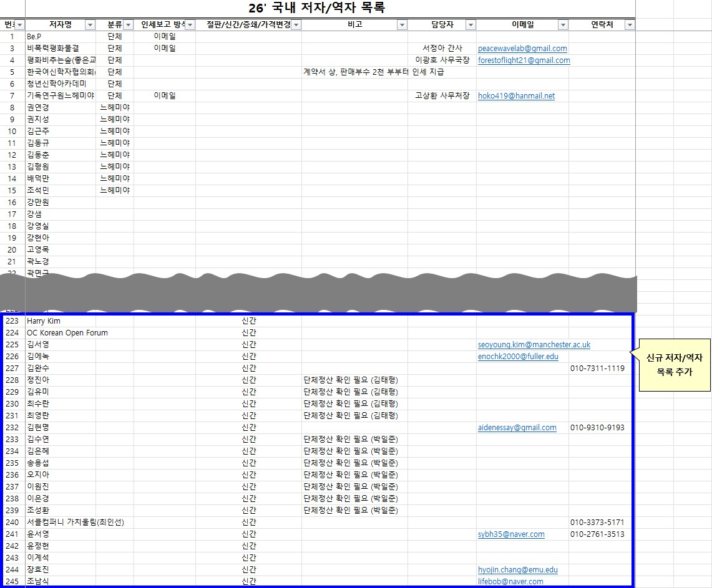This screenshot has height=588, width=712.
Task: Select the 신간 cell in 조성환 row
Action: 249,511
